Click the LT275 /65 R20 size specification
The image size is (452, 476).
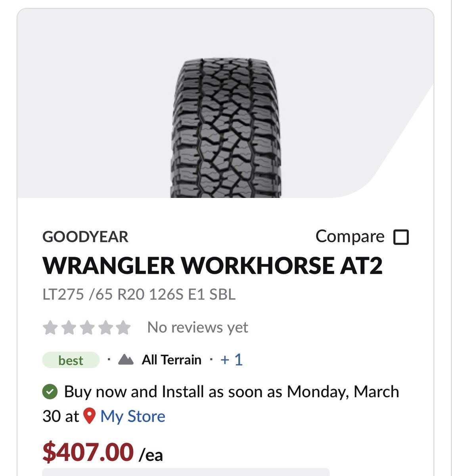click(x=139, y=294)
